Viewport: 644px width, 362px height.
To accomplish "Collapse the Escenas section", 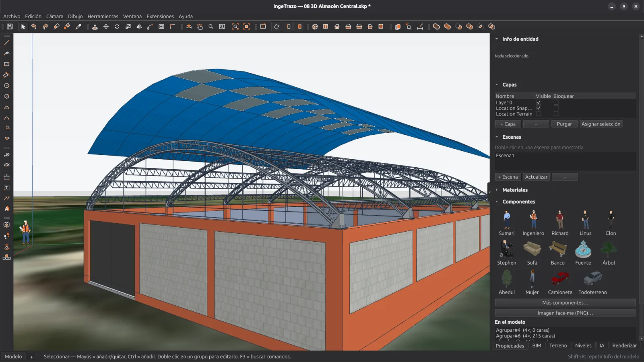I will pos(497,137).
